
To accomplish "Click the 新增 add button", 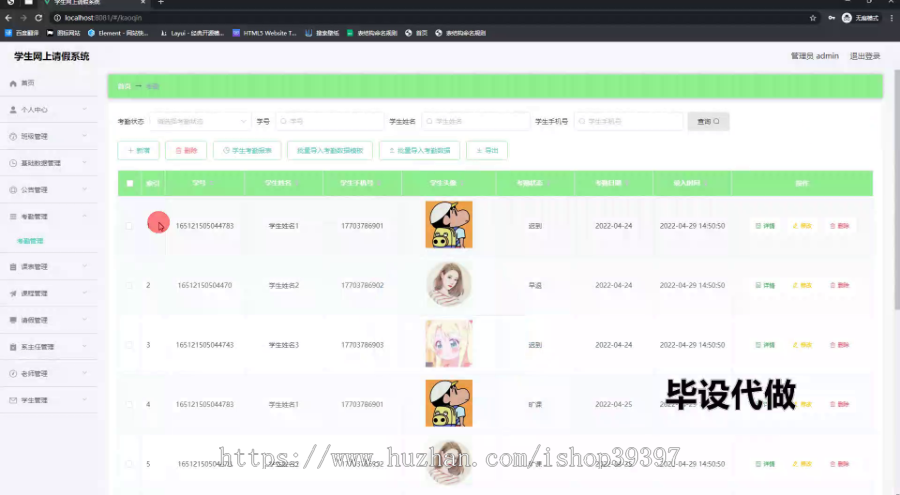I will tap(138, 150).
